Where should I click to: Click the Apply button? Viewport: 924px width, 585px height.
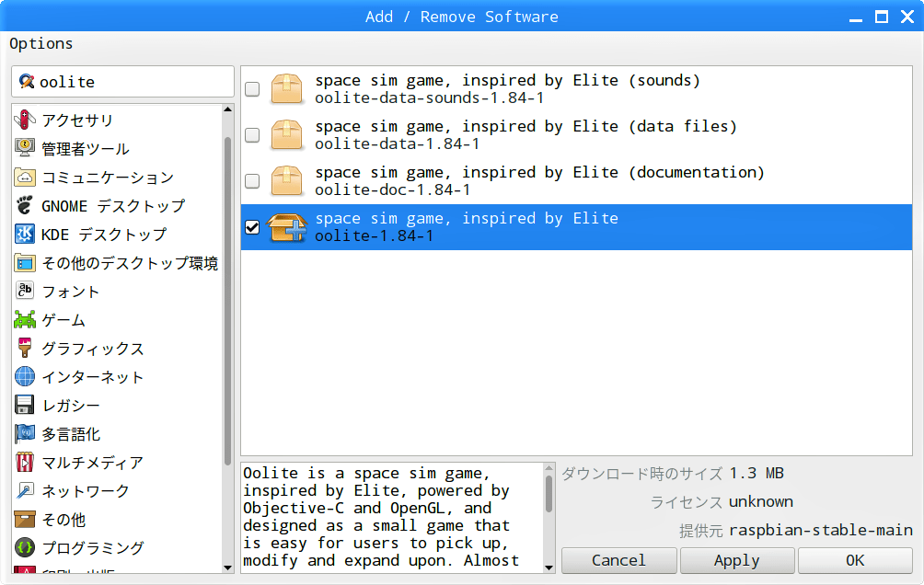[736, 560]
